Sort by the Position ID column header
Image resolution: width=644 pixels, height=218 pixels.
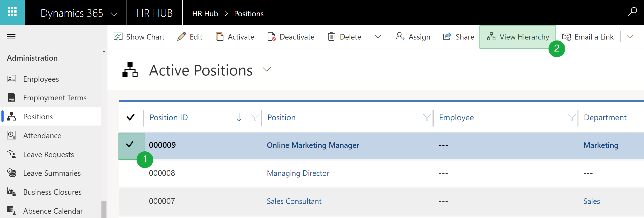point(168,117)
